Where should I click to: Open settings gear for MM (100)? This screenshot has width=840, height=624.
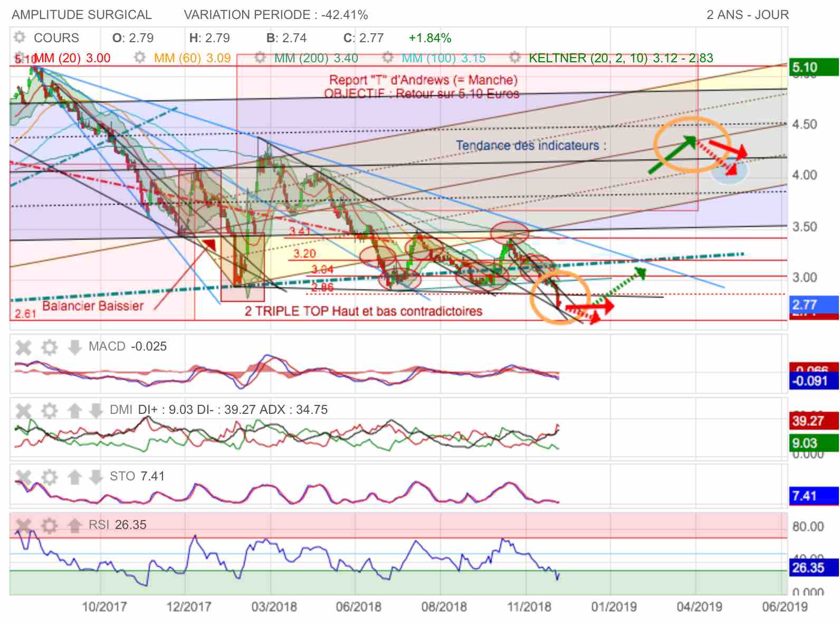pos(388,58)
